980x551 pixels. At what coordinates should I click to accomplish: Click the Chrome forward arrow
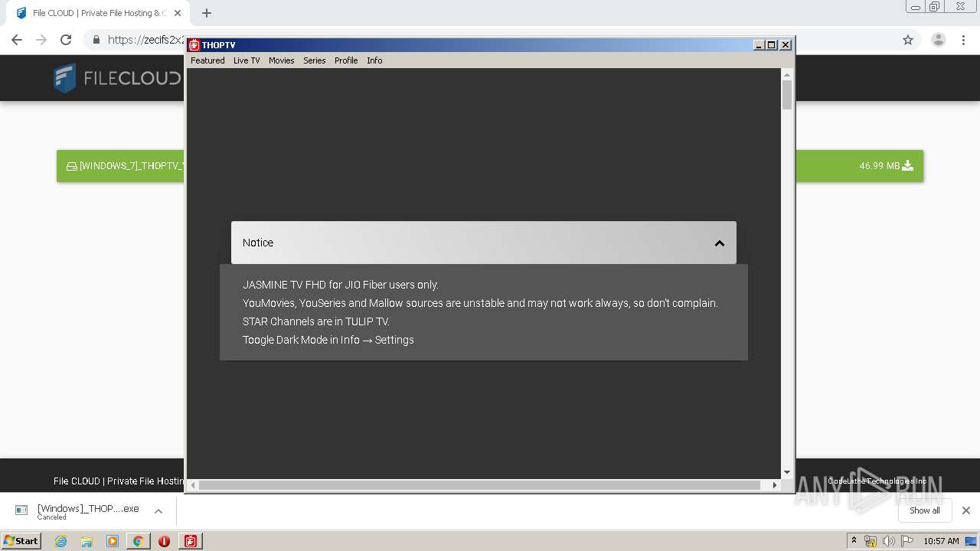pos(41,40)
